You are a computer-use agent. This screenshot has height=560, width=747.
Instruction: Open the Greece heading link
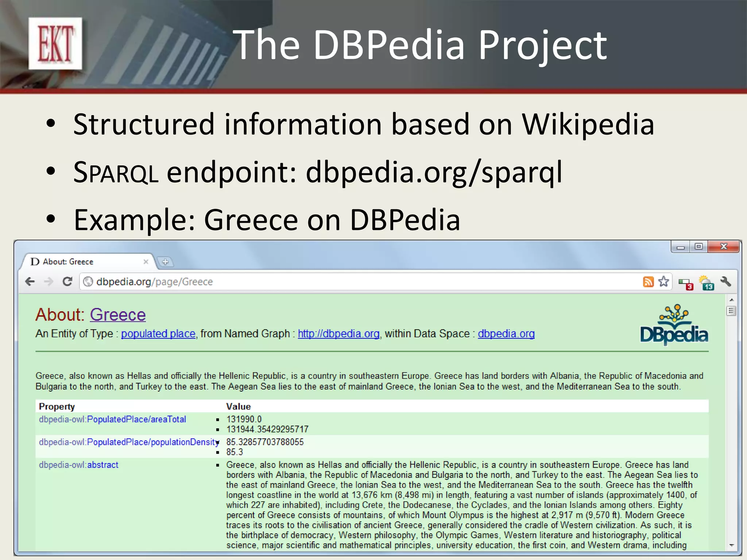click(118, 315)
